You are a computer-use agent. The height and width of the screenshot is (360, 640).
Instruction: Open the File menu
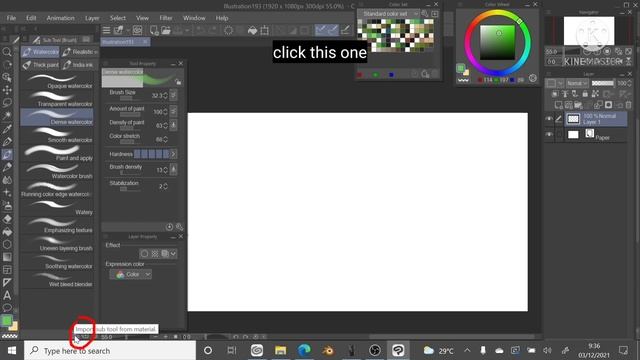(x=11, y=18)
